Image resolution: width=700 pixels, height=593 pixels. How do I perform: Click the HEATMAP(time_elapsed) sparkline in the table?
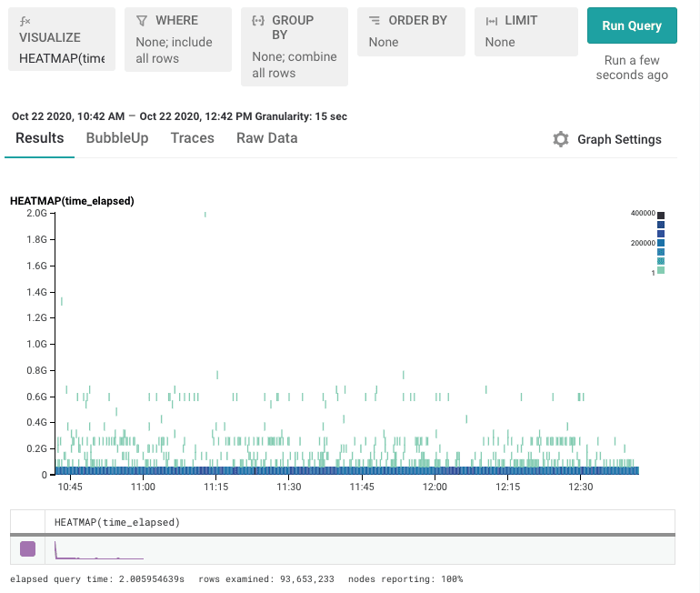[x=98, y=550]
